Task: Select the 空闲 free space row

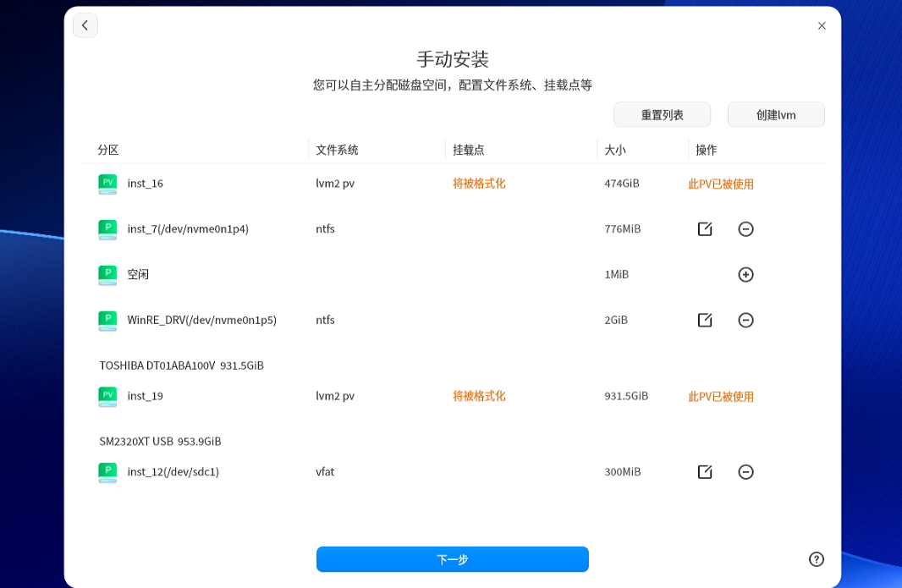Action: pyautogui.click(x=453, y=274)
